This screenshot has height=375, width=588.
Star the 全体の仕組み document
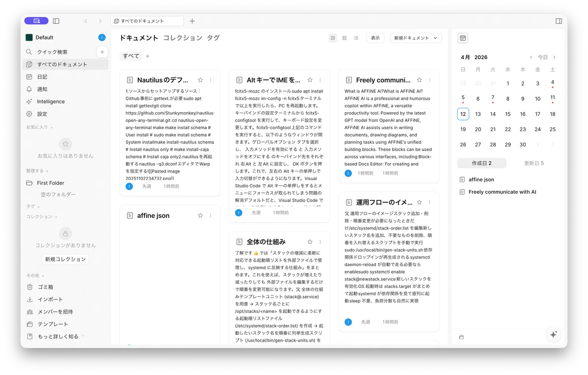[x=310, y=242]
